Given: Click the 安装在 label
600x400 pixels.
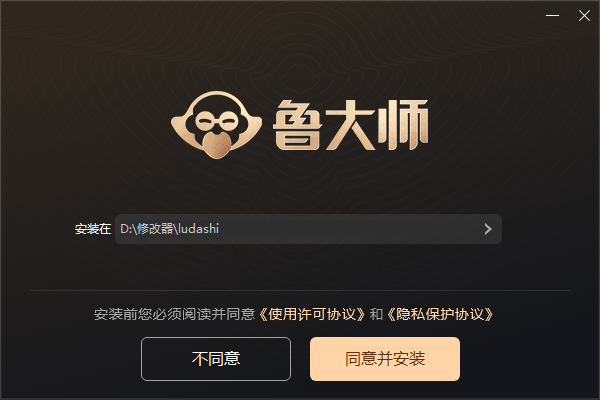Looking at the screenshot, I should pos(93,229).
